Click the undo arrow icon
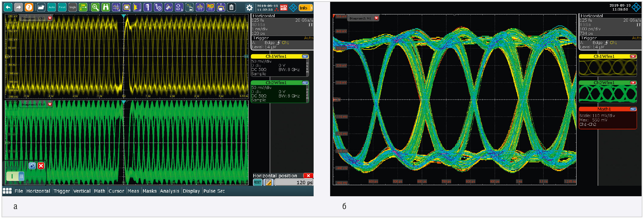This screenshot has width=644, height=219. [x=8, y=7]
